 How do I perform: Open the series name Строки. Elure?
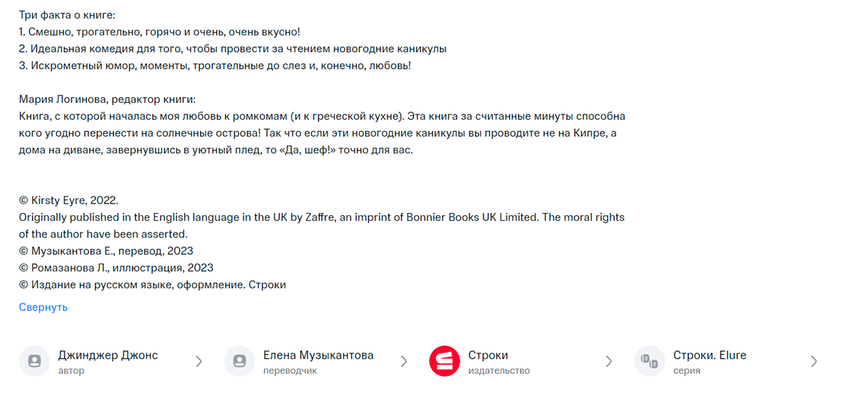coord(710,355)
